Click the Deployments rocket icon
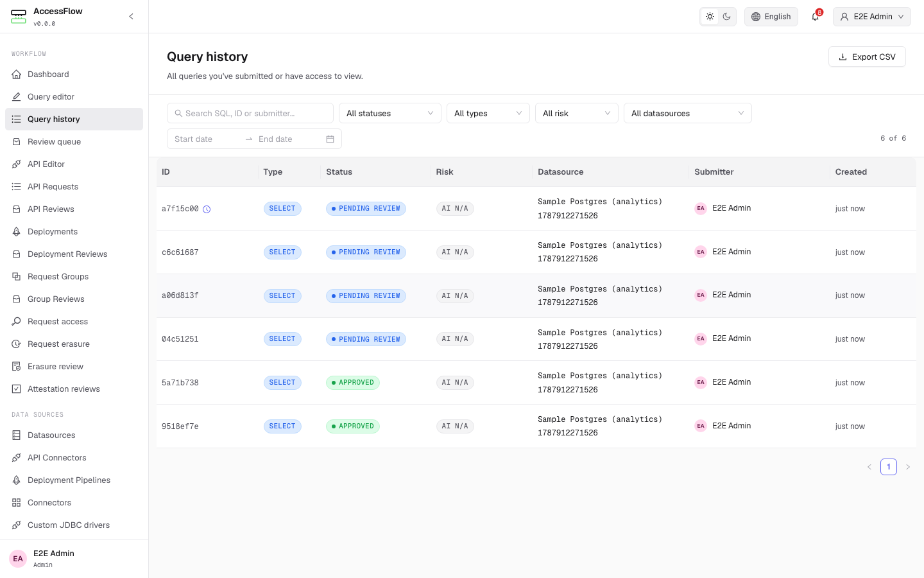The width and height of the screenshot is (924, 578). [x=17, y=232]
